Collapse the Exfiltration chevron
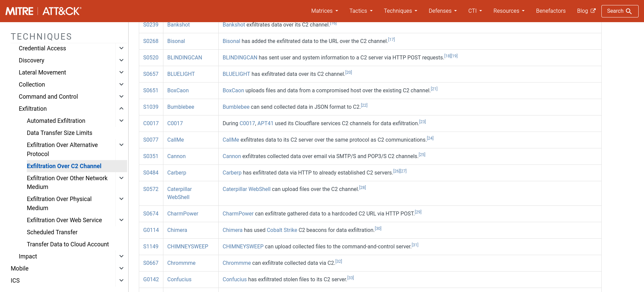 (x=121, y=109)
